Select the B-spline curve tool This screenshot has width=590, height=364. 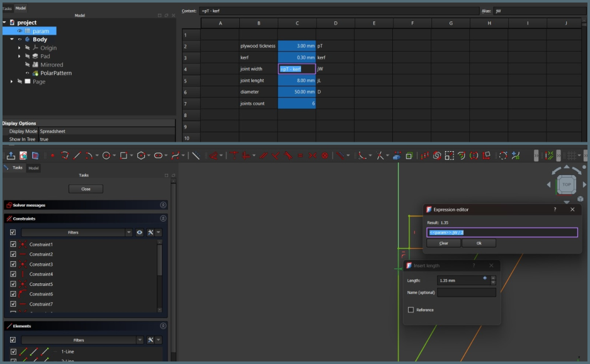tap(175, 156)
